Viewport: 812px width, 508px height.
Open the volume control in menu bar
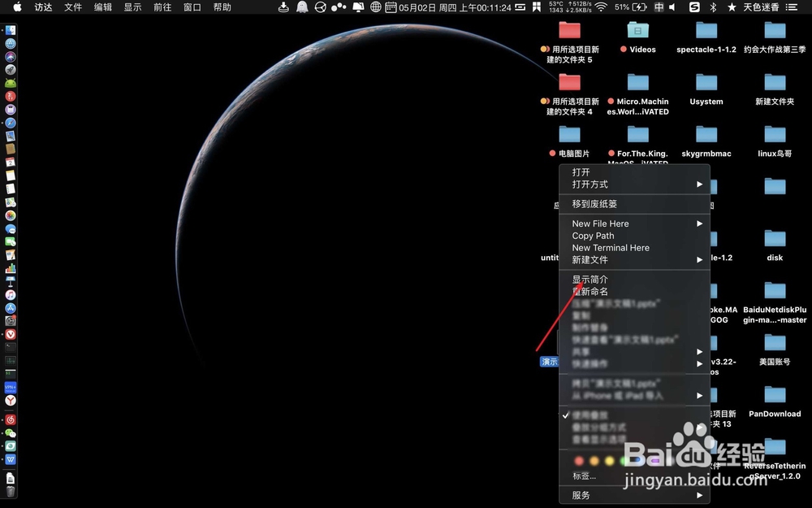pos(672,7)
